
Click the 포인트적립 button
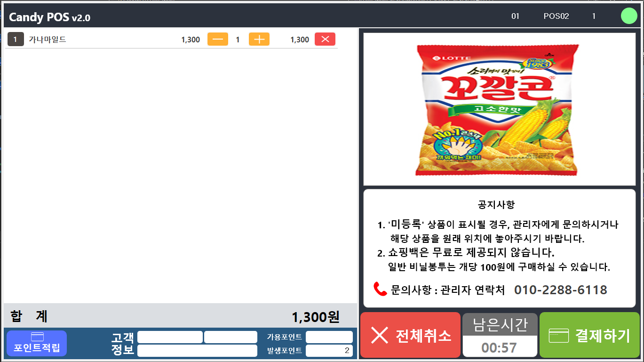37,343
